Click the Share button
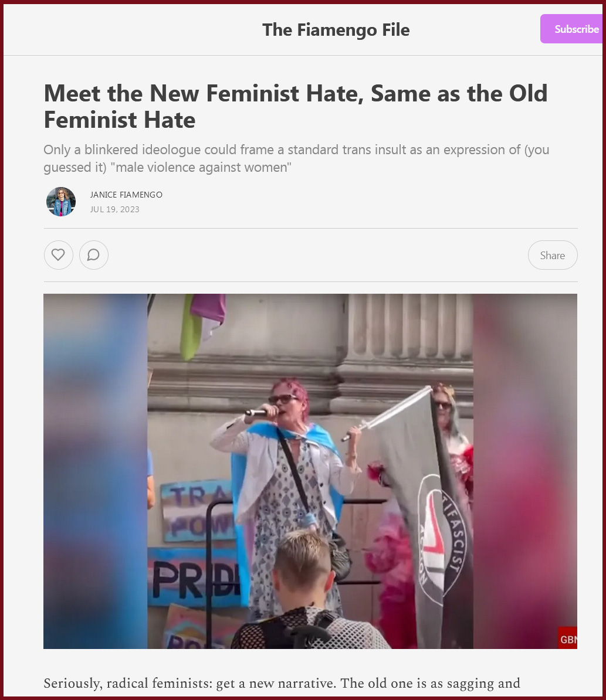Image resolution: width=606 pixels, height=700 pixels. (x=553, y=255)
